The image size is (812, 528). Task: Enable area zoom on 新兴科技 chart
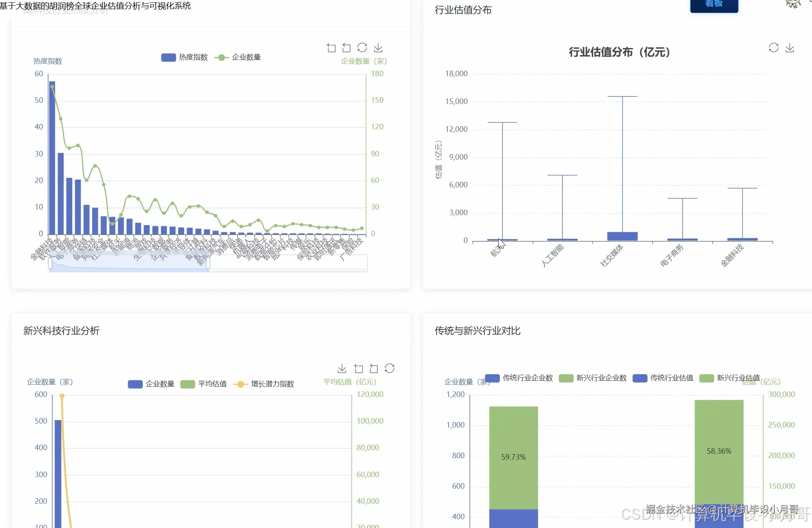pyautogui.click(x=358, y=368)
